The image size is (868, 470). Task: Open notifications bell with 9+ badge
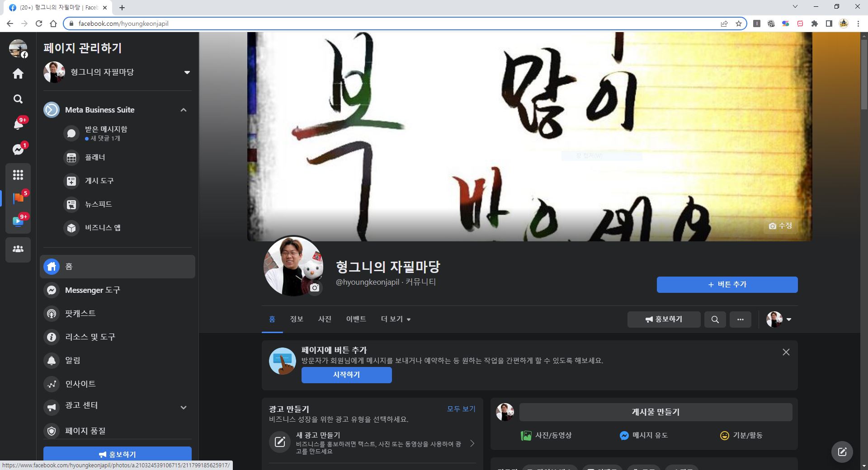point(18,124)
